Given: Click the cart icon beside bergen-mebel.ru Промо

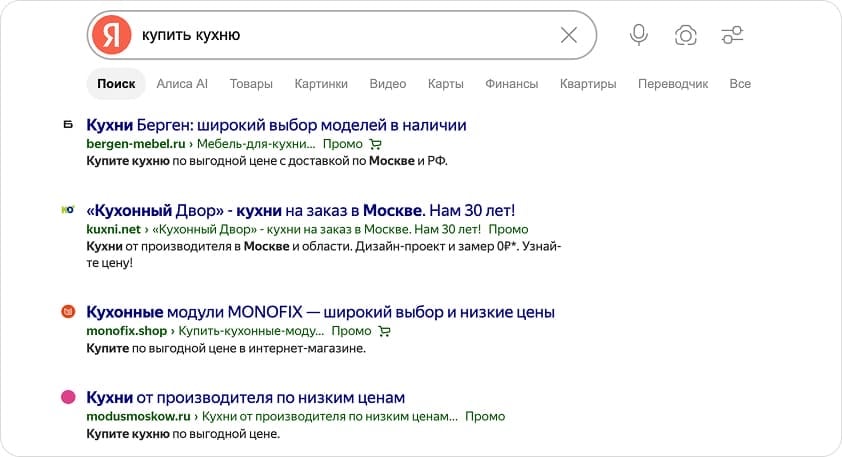Looking at the screenshot, I should click(x=375, y=144).
